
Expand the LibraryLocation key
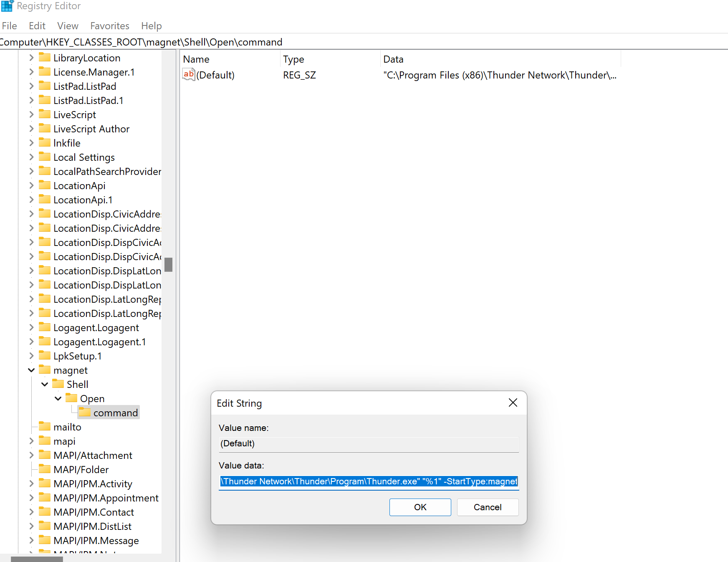(x=31, y=58)
